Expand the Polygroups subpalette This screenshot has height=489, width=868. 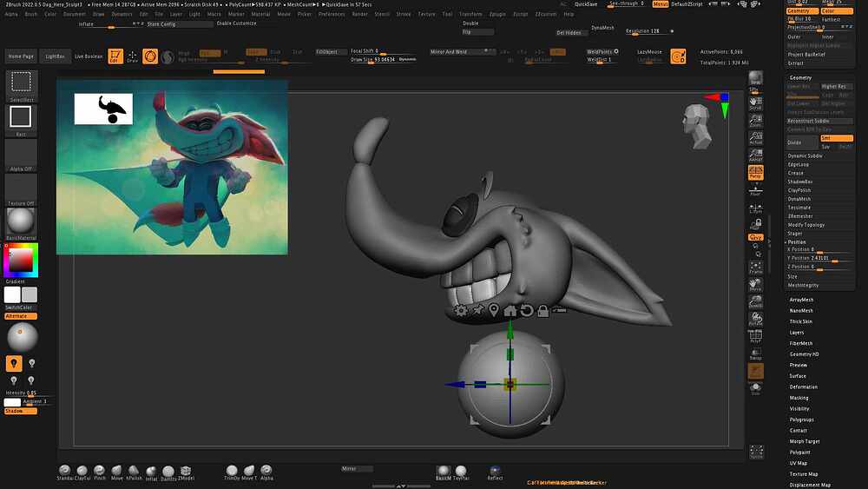point(801,420)
